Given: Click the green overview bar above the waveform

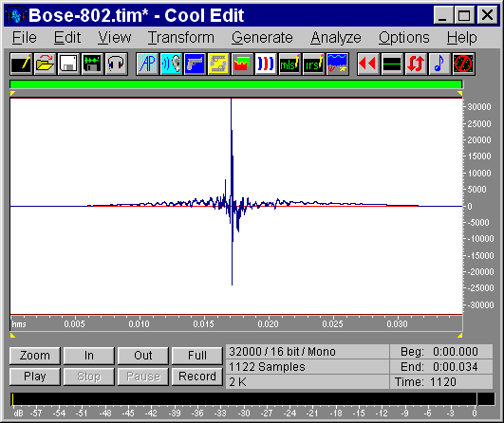Looking at the screenshot, I should coord(236,84).
